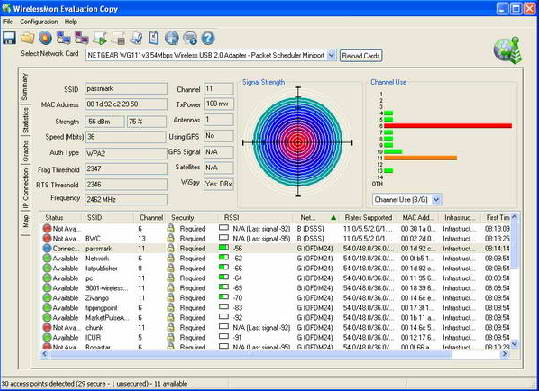Switch to the Map side tab
Viewport: 539px width, 391px height.
click(25, 221)
